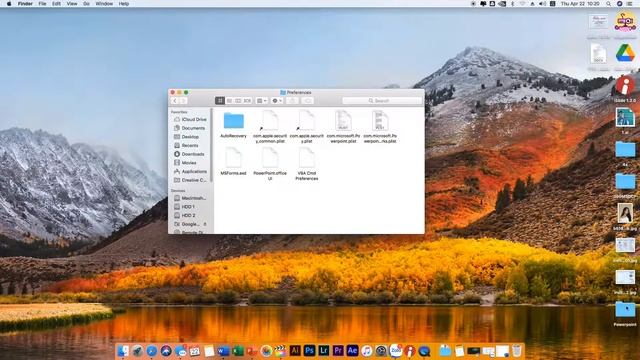
Task: Open the Window menu
Action: pos(104,4)
